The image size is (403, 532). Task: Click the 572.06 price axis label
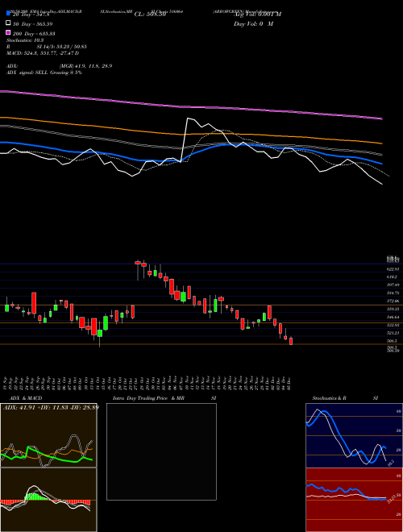click(x=393, y=301)
